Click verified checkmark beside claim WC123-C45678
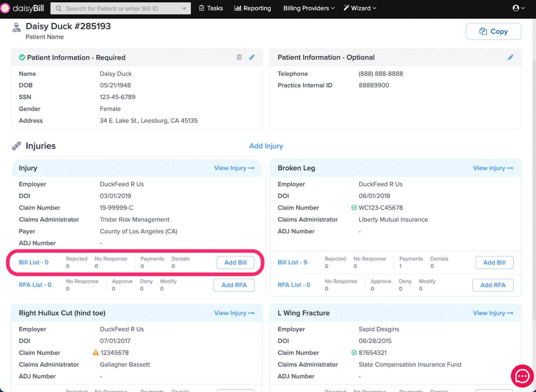The image size is (536, 392). [354, 208]
